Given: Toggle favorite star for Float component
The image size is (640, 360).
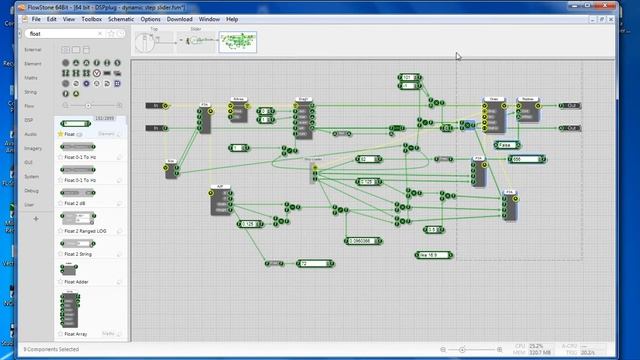Looking at the screenshot, I should (60, 134).
